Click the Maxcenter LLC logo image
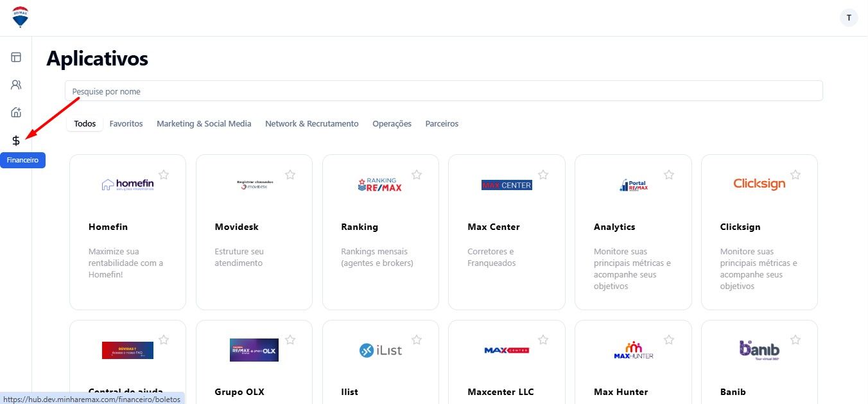The height and width of the screenshot is (404, 868). (x=507, y=350)
